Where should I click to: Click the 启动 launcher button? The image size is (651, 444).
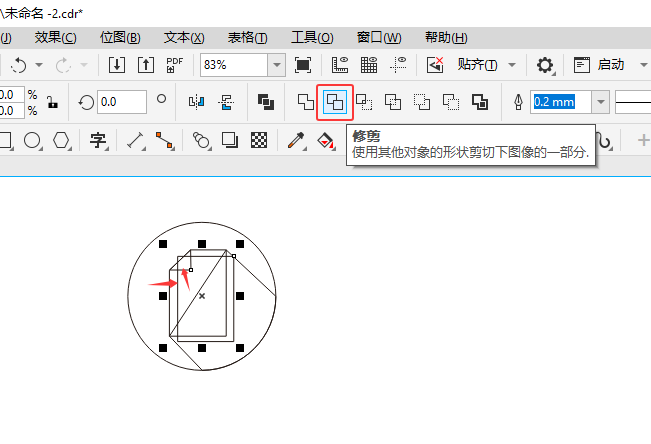pos(599,65)
